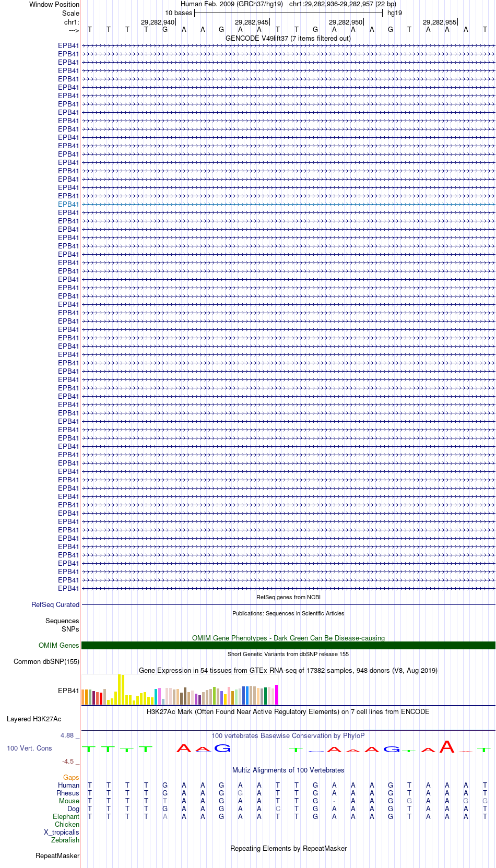Select the 100 Vert. Cons label
This screenshot has height=868, width=496.
pos(29,748)
